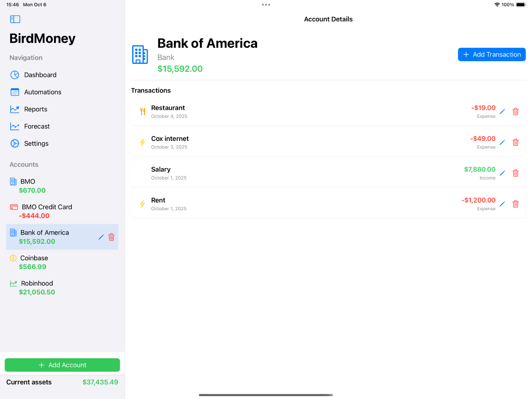Open the Reports section
The width and height of the screenshot is (532, 399).
[35, 109]
